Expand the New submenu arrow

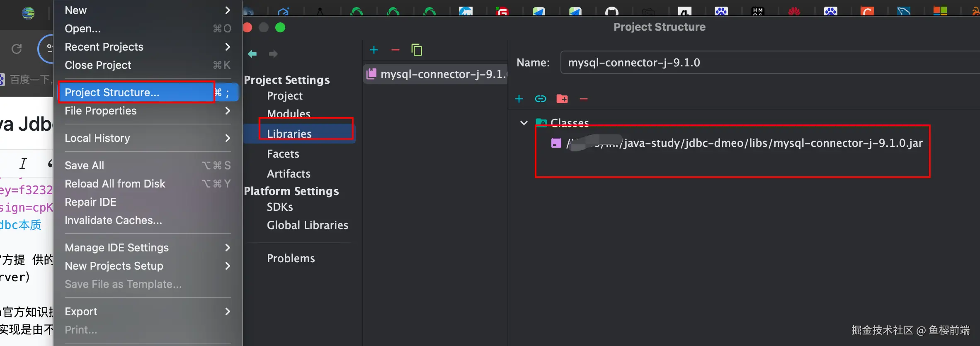coord(228,10)
